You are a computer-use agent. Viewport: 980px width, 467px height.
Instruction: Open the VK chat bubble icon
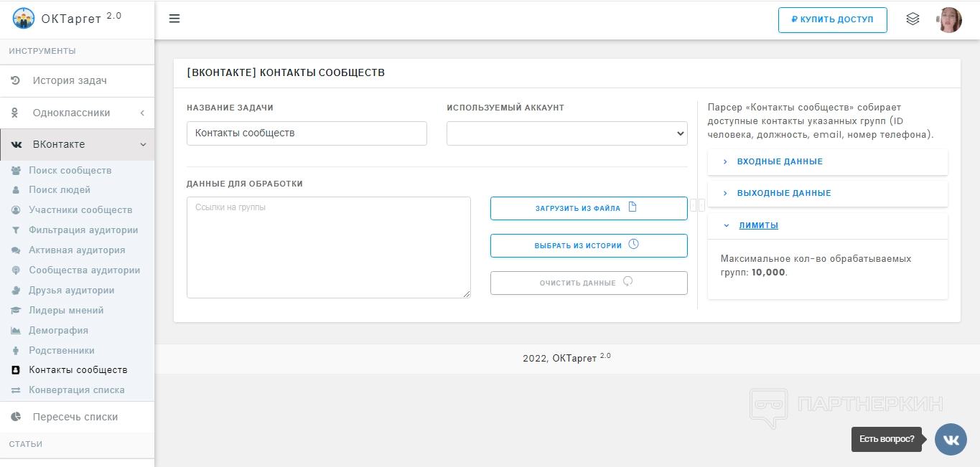coord(951,439)
